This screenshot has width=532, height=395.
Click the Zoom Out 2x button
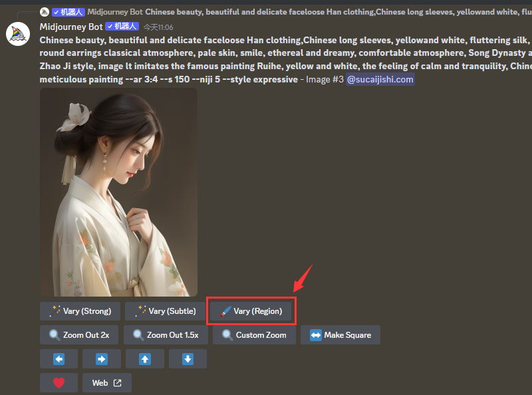click(x=79, y=335)
